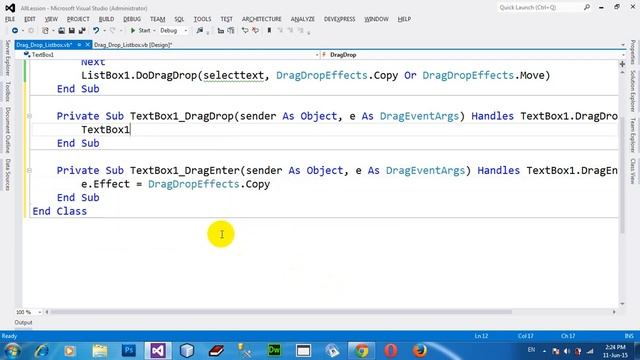Open the ARCHITECTURE menu
The width and height of the screenshot is (640, 360).
click(262, 19)
